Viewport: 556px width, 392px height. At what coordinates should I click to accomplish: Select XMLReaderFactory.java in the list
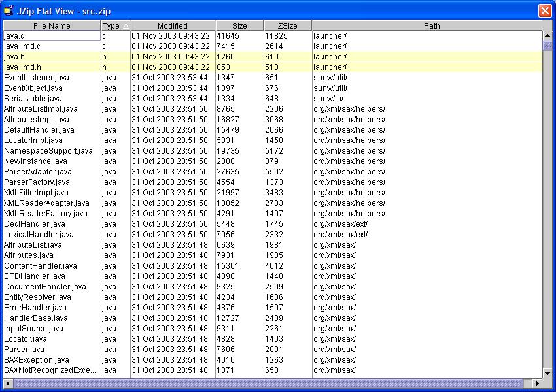click(x=46, y=213)
